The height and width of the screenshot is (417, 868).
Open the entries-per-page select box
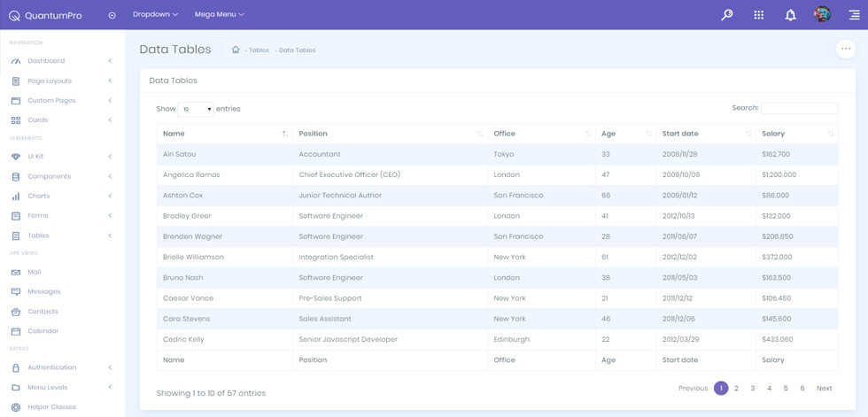[196, 109]
